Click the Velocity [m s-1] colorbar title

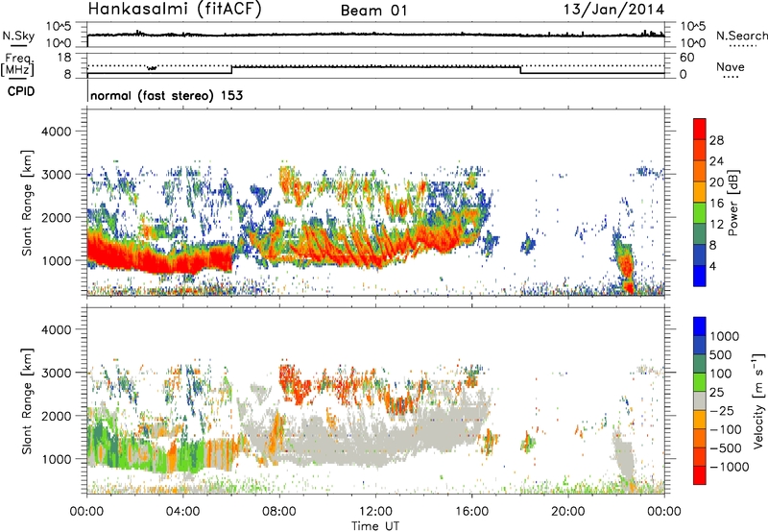point(758,400)
